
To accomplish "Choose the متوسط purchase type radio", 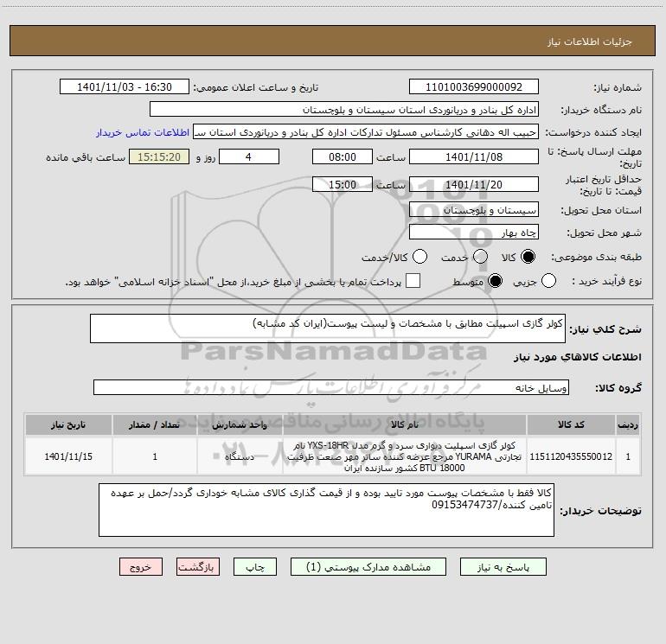I will pos(495,281).
